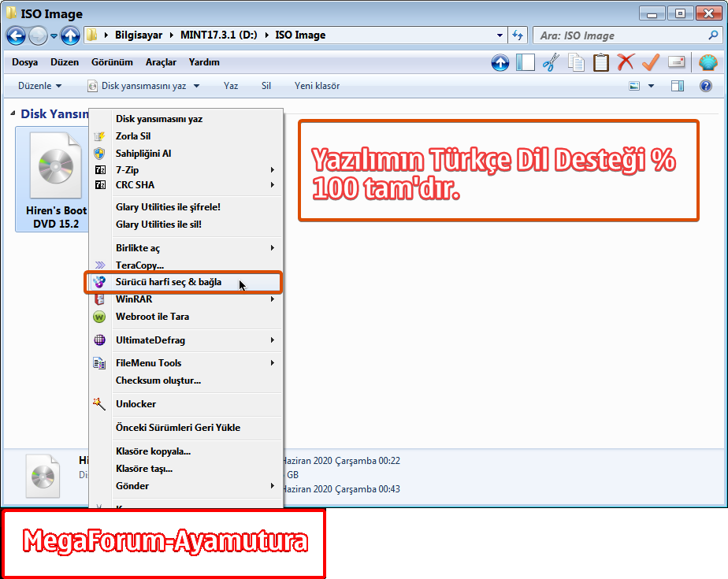The image size is (728, 579).
Task: Select Sahipliğini Al in the context menu
Action: pyautogui.click(x=186, y=154)
